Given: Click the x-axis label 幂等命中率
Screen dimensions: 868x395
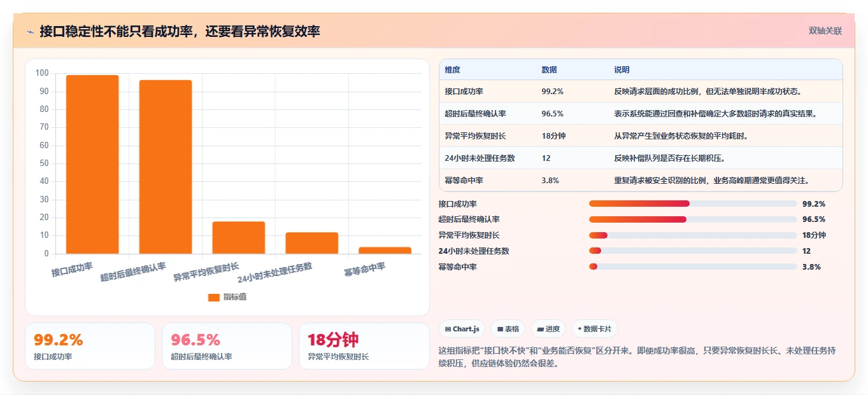Looking at the screenshot, I should pyautogui.click(x=364, y=270).
